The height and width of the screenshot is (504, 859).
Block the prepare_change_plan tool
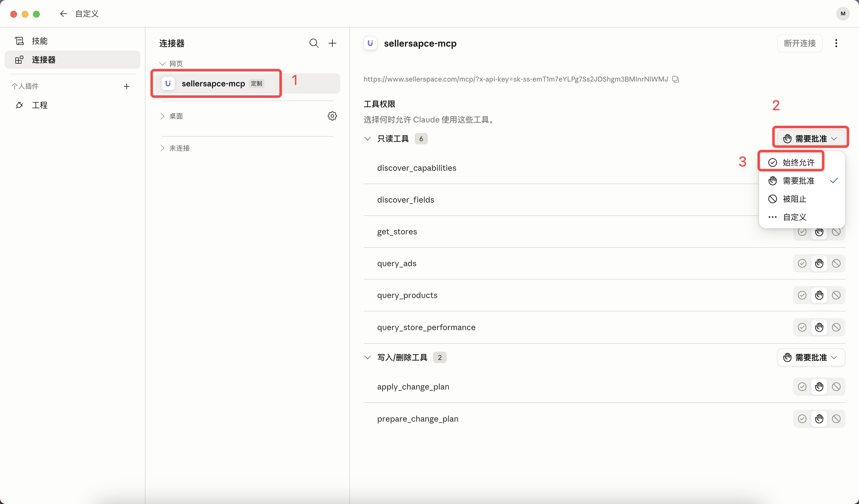pos(836,419)
